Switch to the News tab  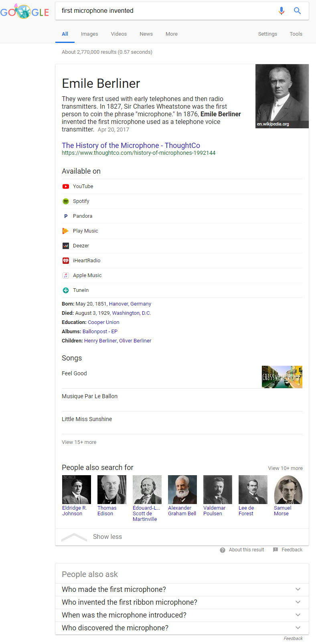[146, 34]
